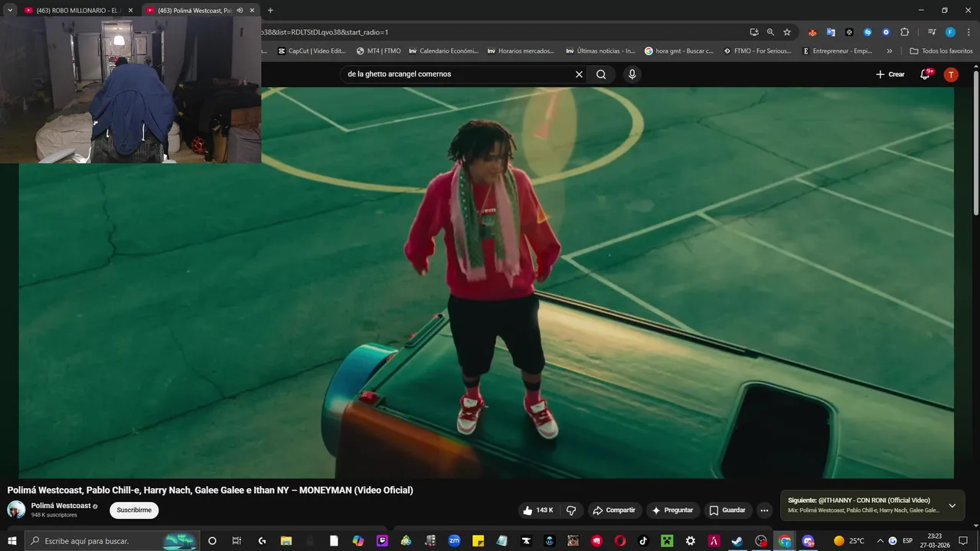Click the Windows taskbar search box
980x551 pixels.
point(112,541)
